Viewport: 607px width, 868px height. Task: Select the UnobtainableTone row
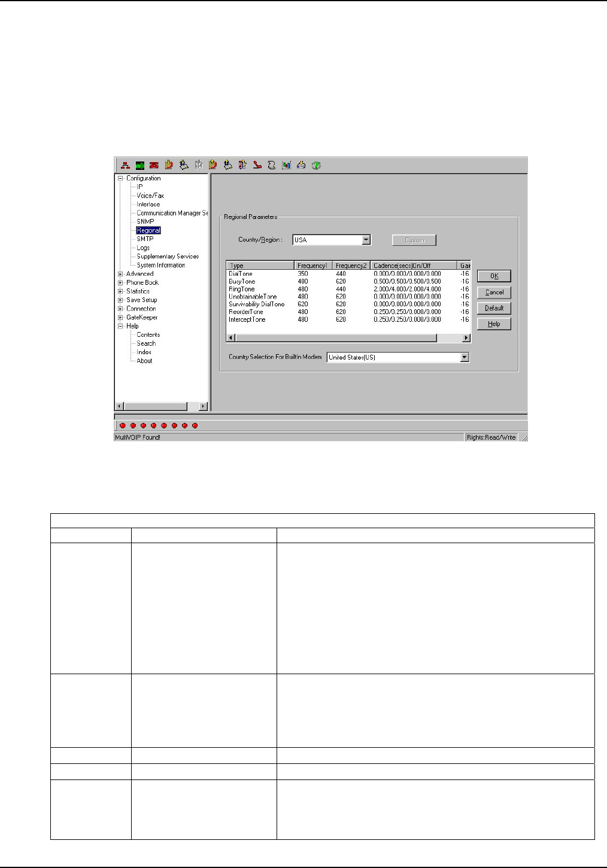348,297
